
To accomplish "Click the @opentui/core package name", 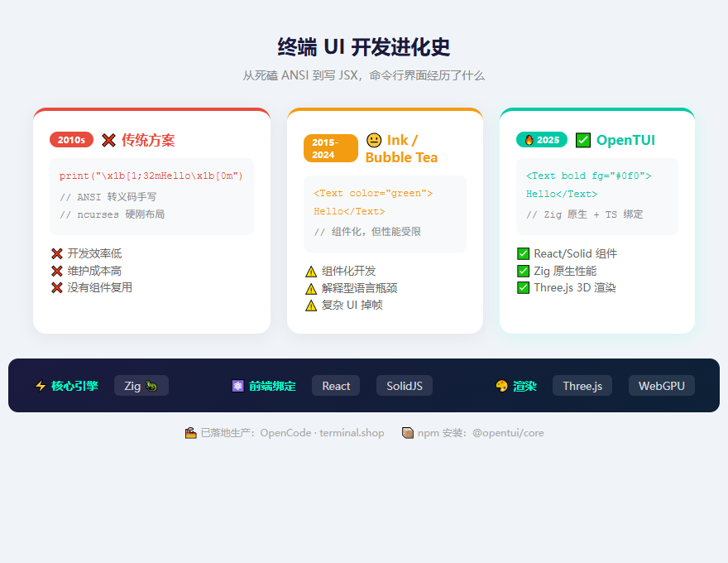I will pos(508,433).
